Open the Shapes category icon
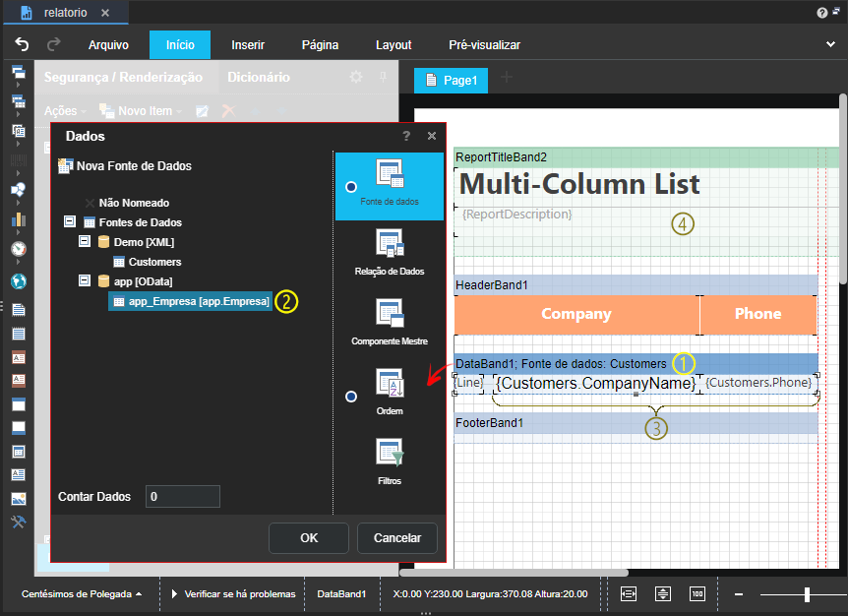Image resolution: width=848 pixels, height=616 pixels. pos(19,190)
